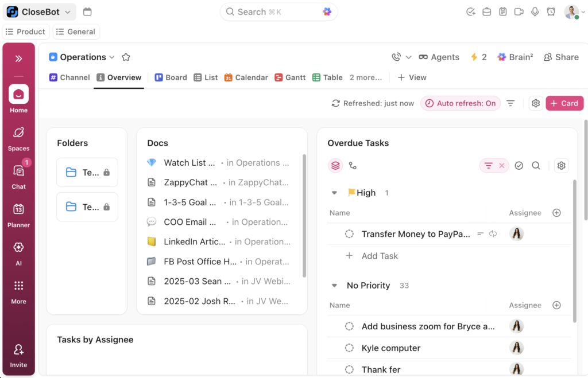Click the microphone voice icon
Screen dimensions: 588x378
pos(535,11)
